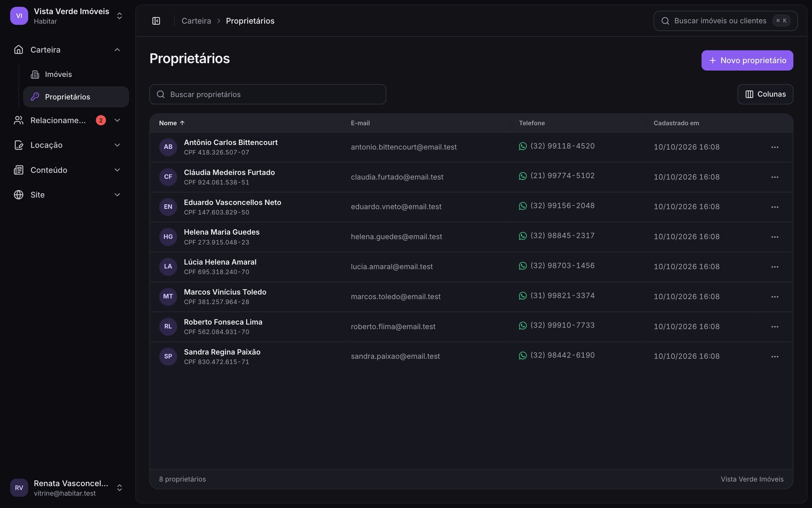Click the AB avatar of Antônio Carlos
This screenshot has height=508, width=812.
[168, 147]
